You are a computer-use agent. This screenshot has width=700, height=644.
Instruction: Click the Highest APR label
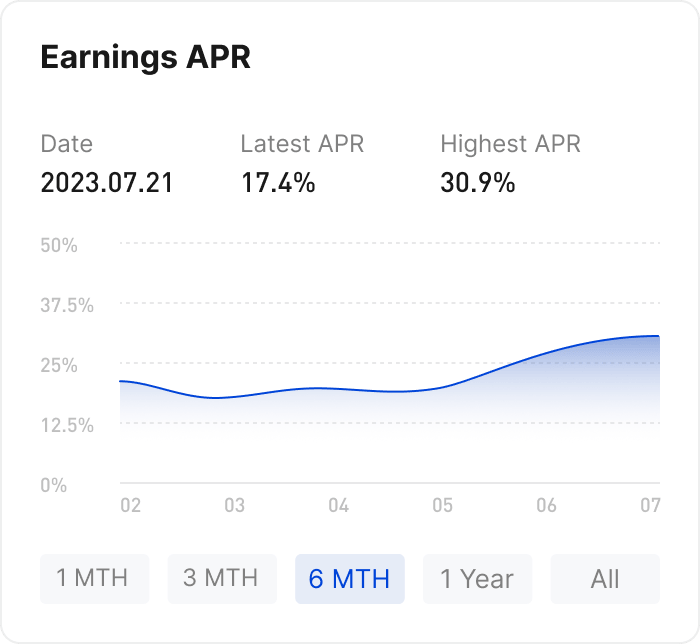510,144
